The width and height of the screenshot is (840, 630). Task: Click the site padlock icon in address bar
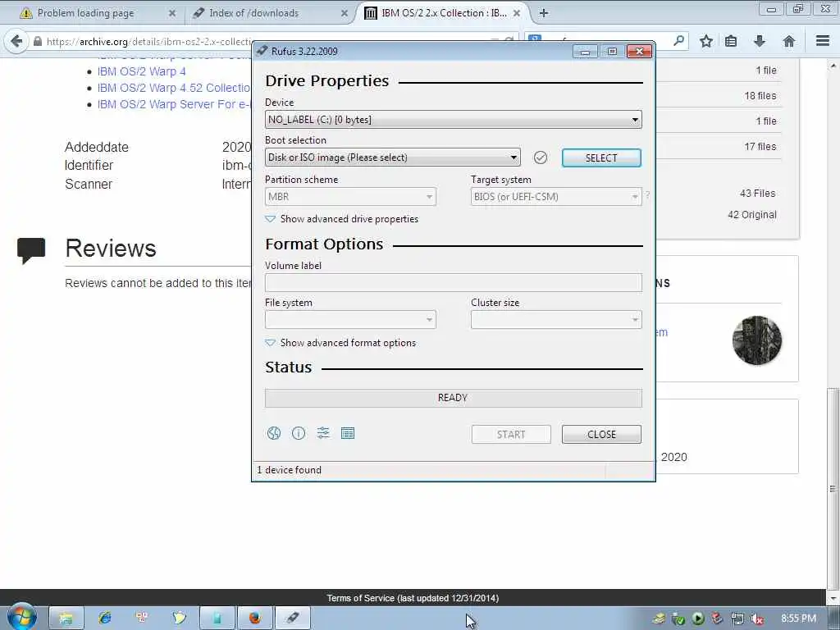38,41
